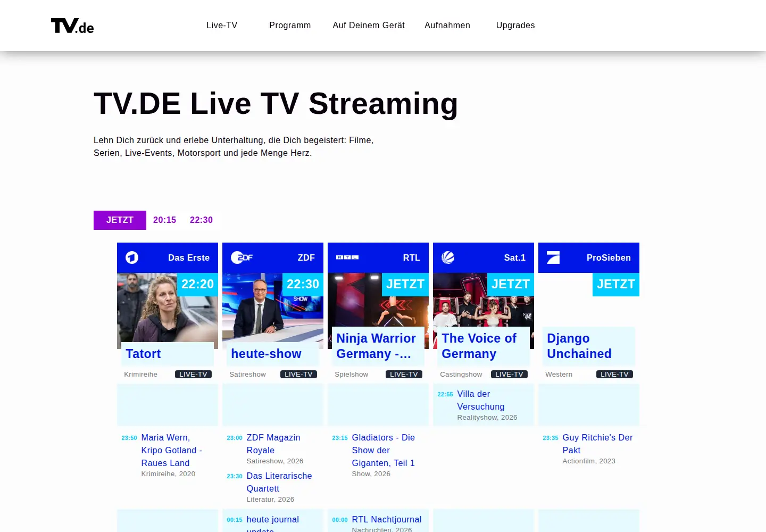Open the Tatort show title
The width and height of the screenshot is (766, 532).
pyautogui.click(x=143, y=354)
